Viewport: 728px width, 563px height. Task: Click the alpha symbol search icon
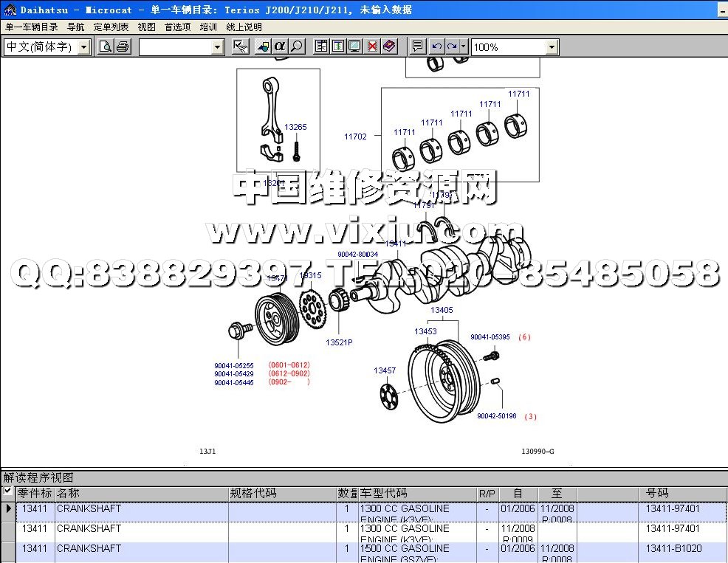click(x=279, y=46)
